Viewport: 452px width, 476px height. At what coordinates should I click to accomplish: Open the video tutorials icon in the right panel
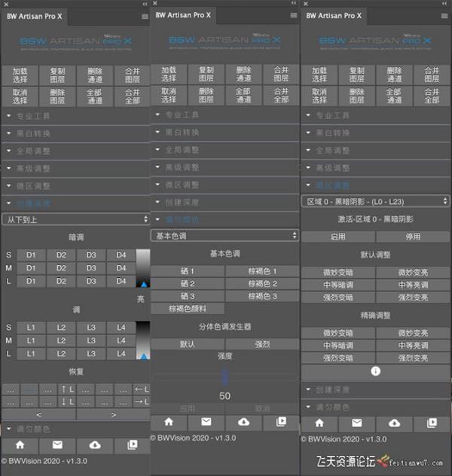[x=432, y=423]
